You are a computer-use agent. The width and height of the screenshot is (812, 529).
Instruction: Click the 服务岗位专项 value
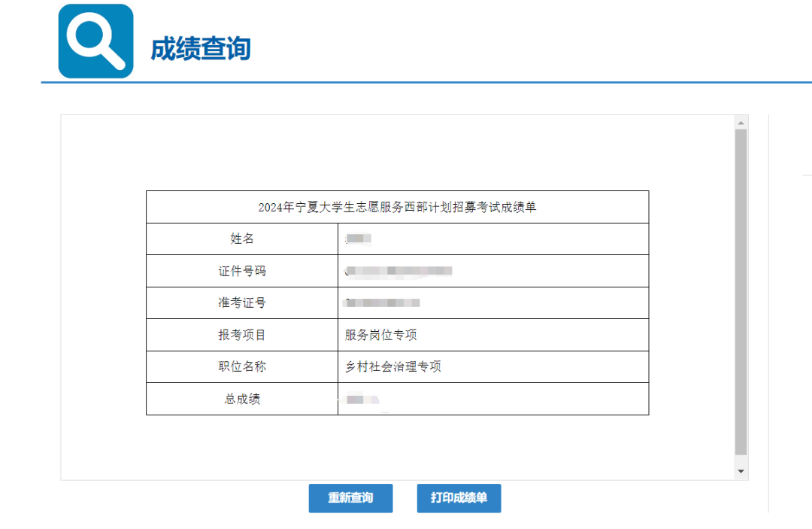tap(380, 335)
